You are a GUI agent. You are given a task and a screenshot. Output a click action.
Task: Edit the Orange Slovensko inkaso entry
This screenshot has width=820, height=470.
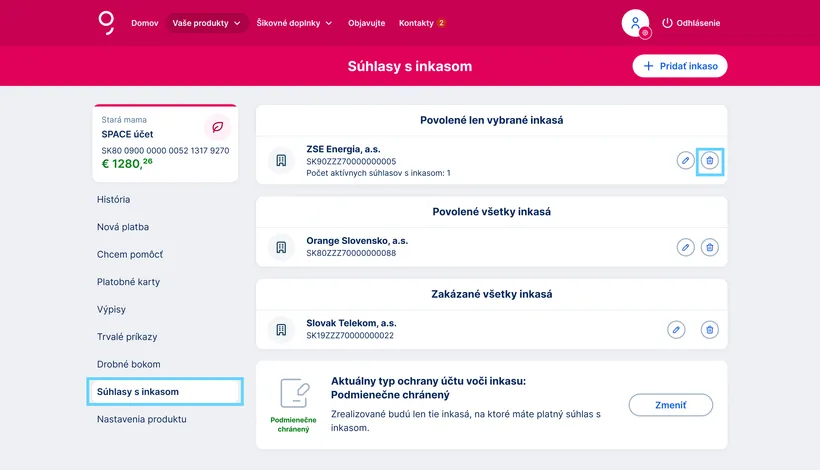click(x=685, y=247)
